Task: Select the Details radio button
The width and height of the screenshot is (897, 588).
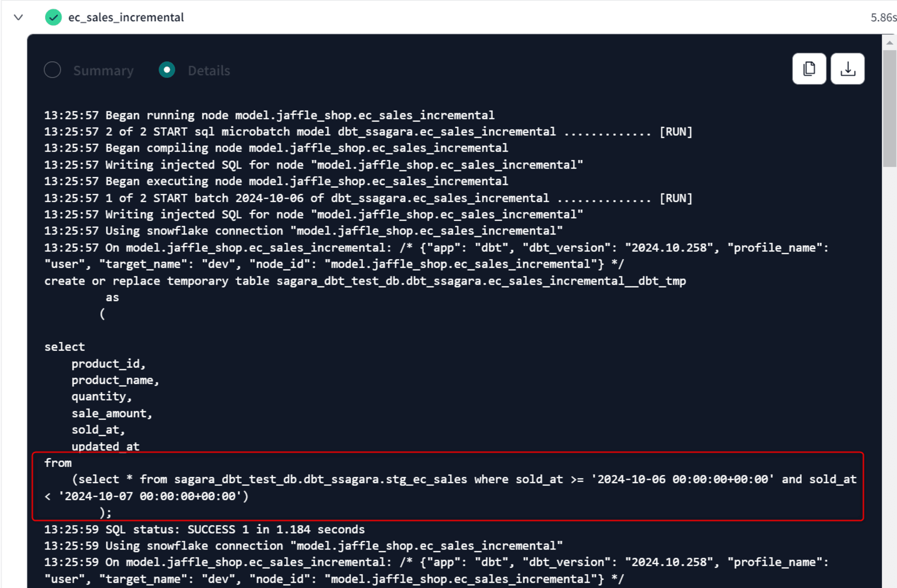Action: (167, 70)
